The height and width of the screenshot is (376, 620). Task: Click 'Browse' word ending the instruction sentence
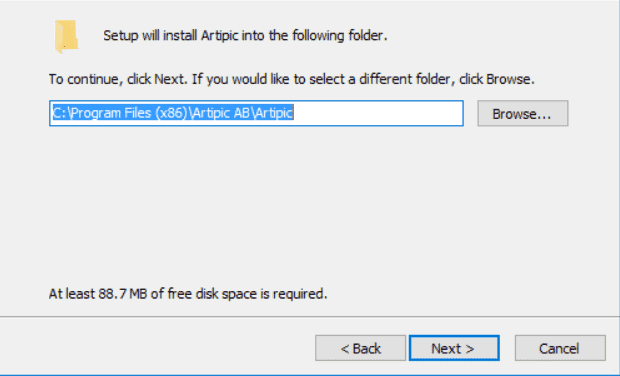(508, 79)
